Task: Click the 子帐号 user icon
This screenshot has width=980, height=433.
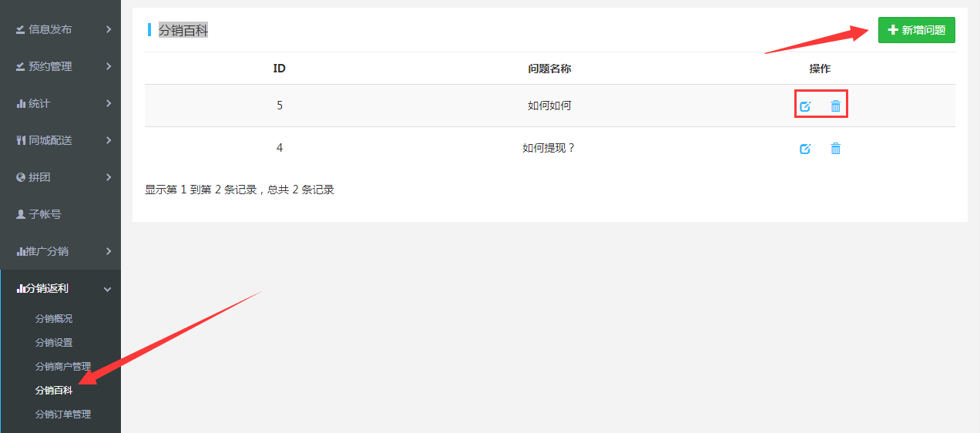Action: pos(21,214)
